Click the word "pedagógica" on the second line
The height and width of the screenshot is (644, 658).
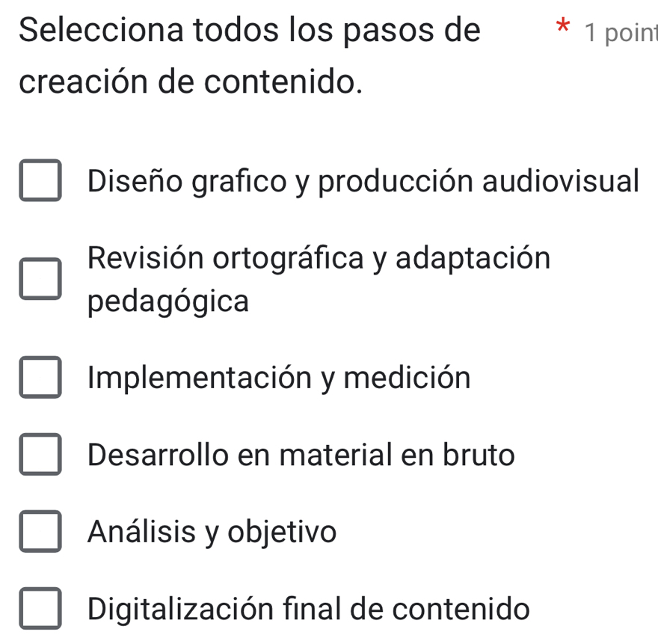tap(168, 301)
